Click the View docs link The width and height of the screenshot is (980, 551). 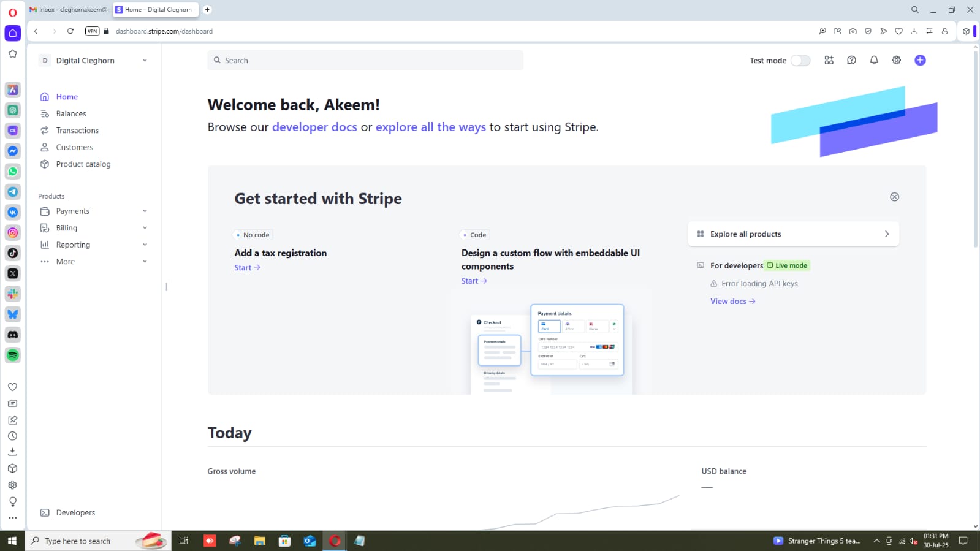(x=732, y=302)
